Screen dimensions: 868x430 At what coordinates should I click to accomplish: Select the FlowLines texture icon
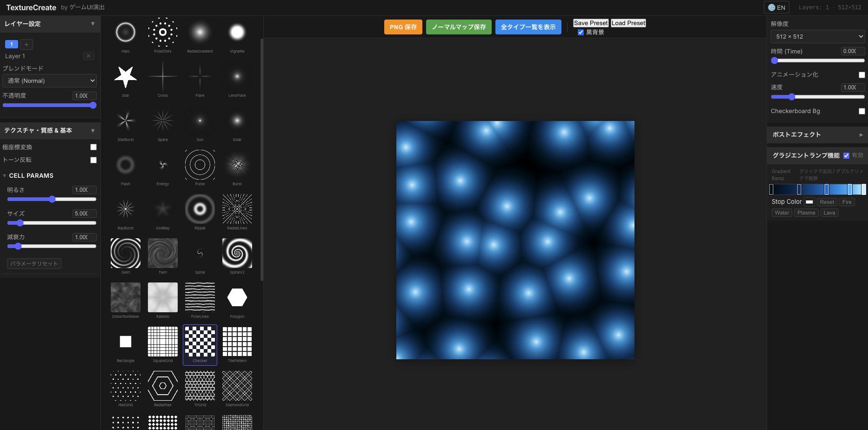pyautogui.click(x=200, y=297)
